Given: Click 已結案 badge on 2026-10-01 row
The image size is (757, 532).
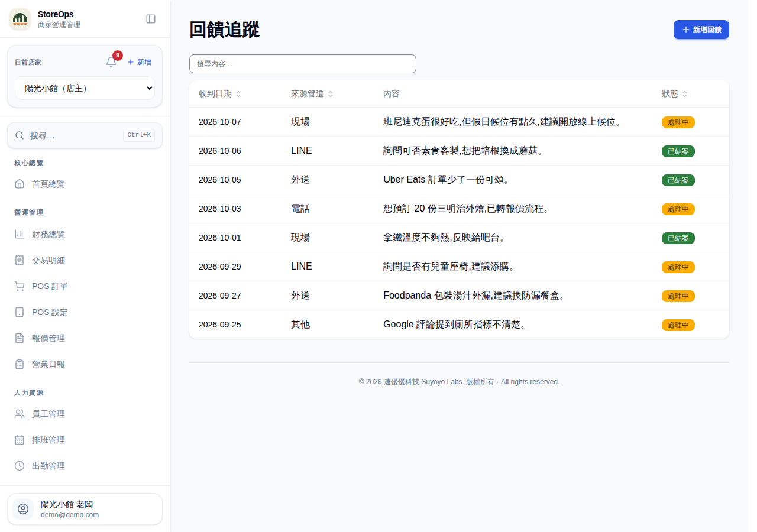Looking at the screenshot, I should pos(678,238).
